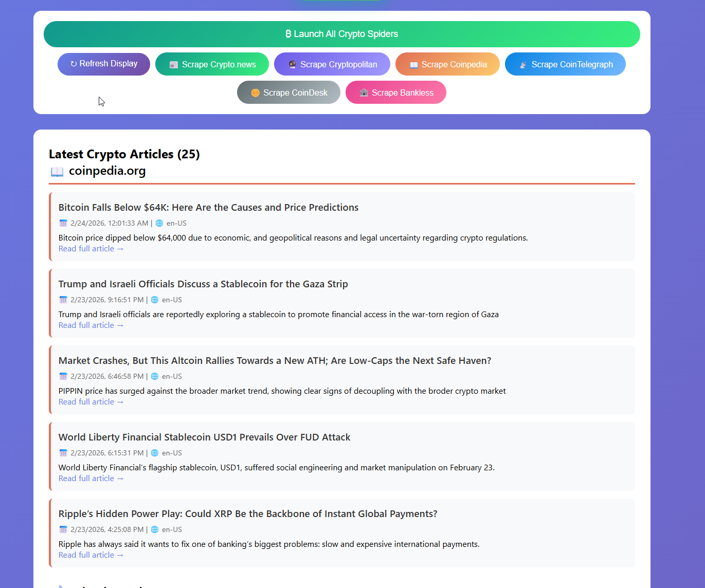Click globe icon on Bitcoin Falls article
The image size is (705, 588).
[x=159, y=223]
